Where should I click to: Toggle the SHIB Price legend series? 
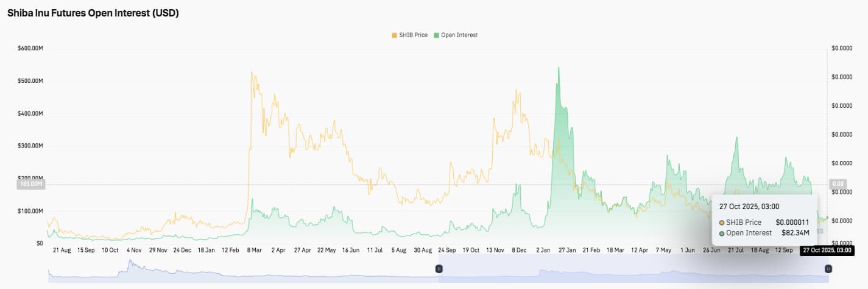(x=412, y=35)
